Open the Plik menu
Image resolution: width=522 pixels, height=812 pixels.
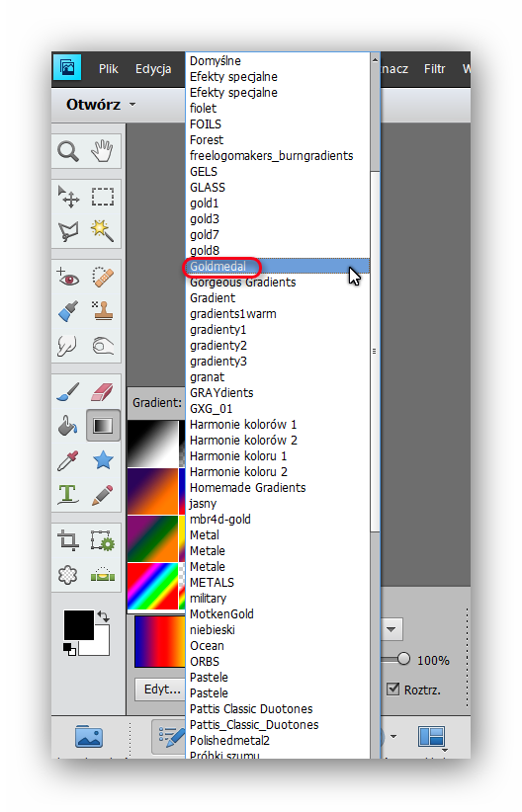[109, 69]
